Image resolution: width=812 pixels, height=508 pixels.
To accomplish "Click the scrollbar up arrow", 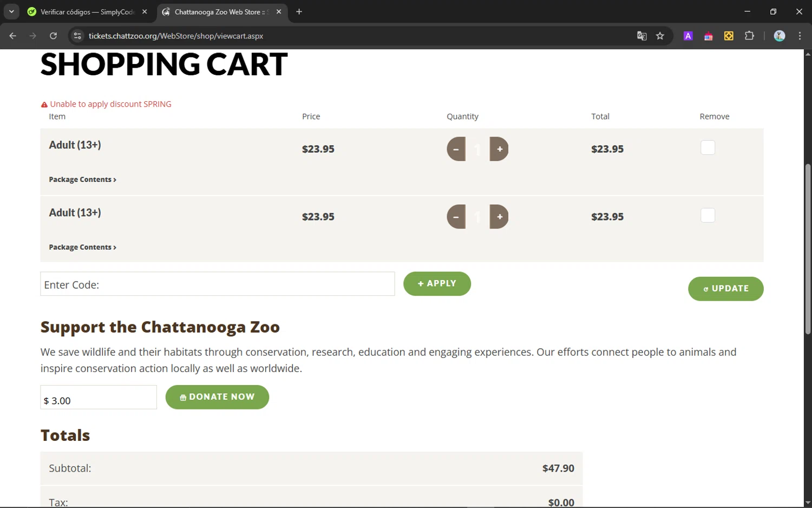I will pos(808,54).
